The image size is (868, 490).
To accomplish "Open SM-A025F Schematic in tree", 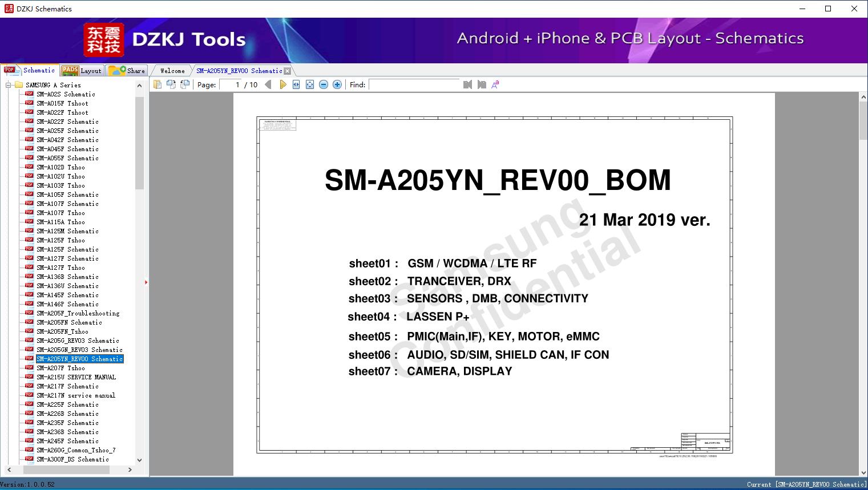I will coord(68,131).
